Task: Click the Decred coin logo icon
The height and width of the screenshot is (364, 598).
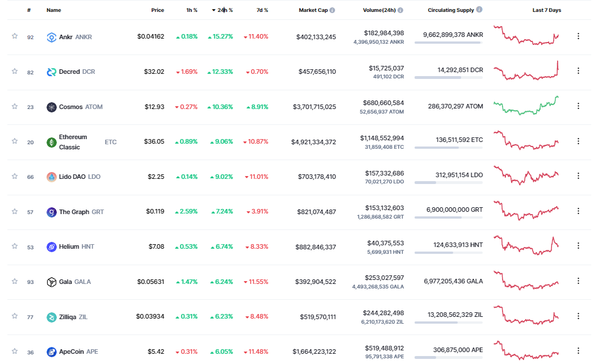Action: point(52,72)
